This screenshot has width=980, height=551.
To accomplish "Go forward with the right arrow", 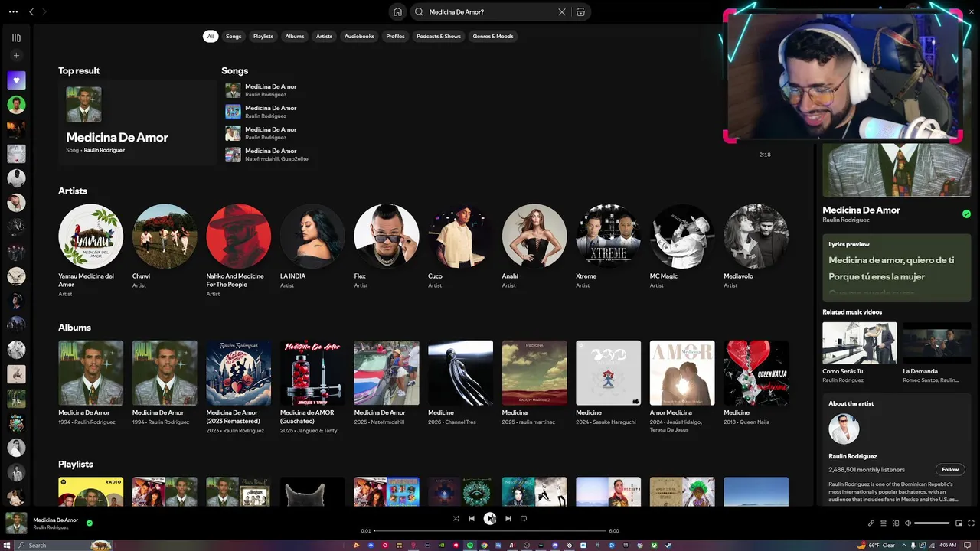I will tap(44, 11).
